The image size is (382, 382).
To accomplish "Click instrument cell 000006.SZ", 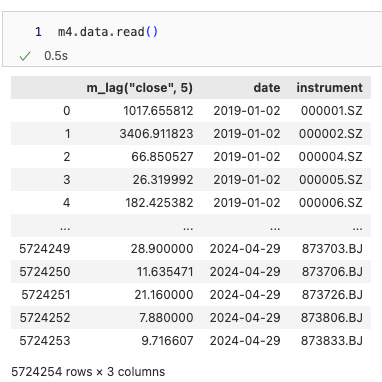I will 330,203.
